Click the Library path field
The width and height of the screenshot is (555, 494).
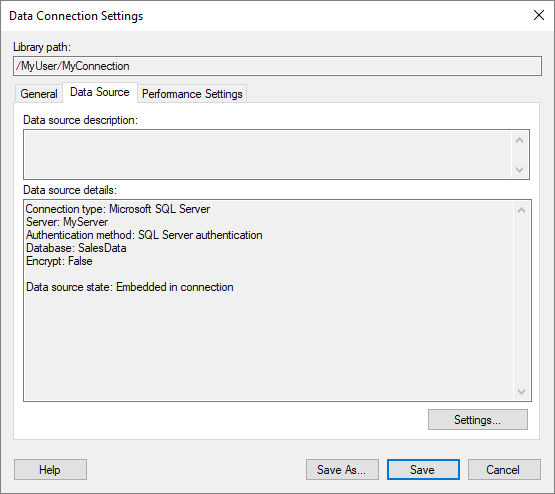(277, 66)
